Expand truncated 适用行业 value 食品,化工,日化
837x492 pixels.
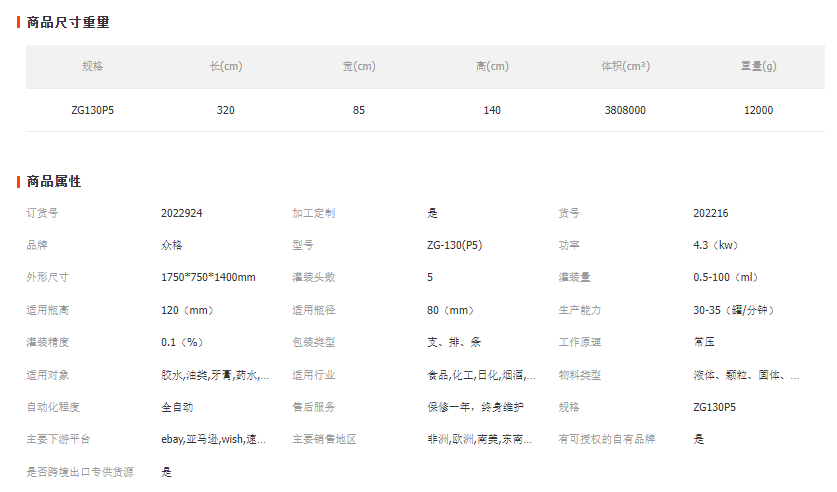coord(481,375)
